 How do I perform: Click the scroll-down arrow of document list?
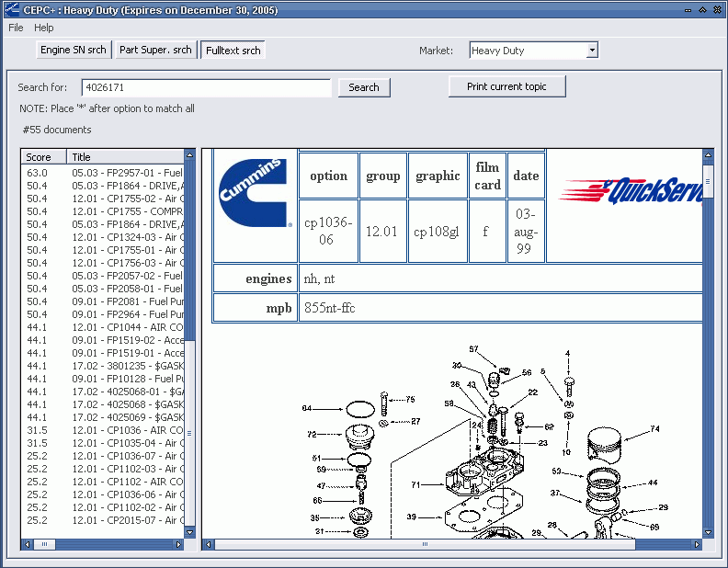click(190, 532)
